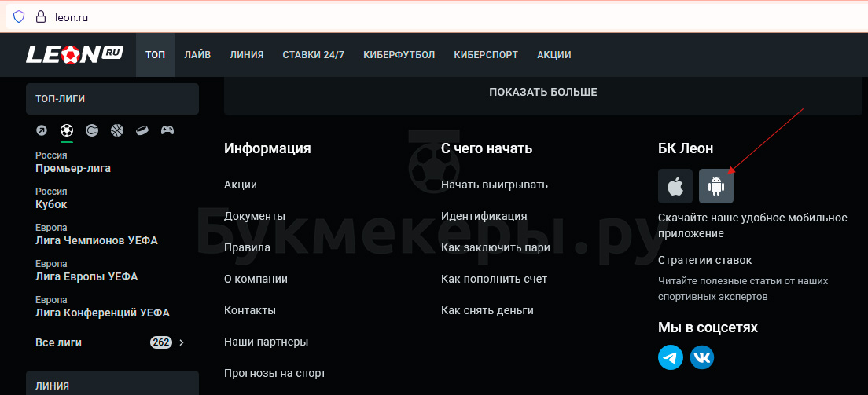
Task: Open the 'Как пополнить счет' link
Action: tap(494, 279)
